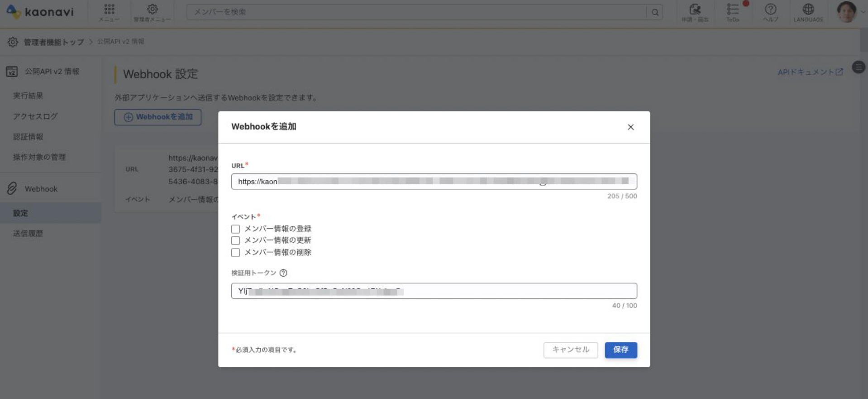Close the Webhookを追加 dialog
The height and width of the screenshot is (399, 868).
(x=631, y=127)
